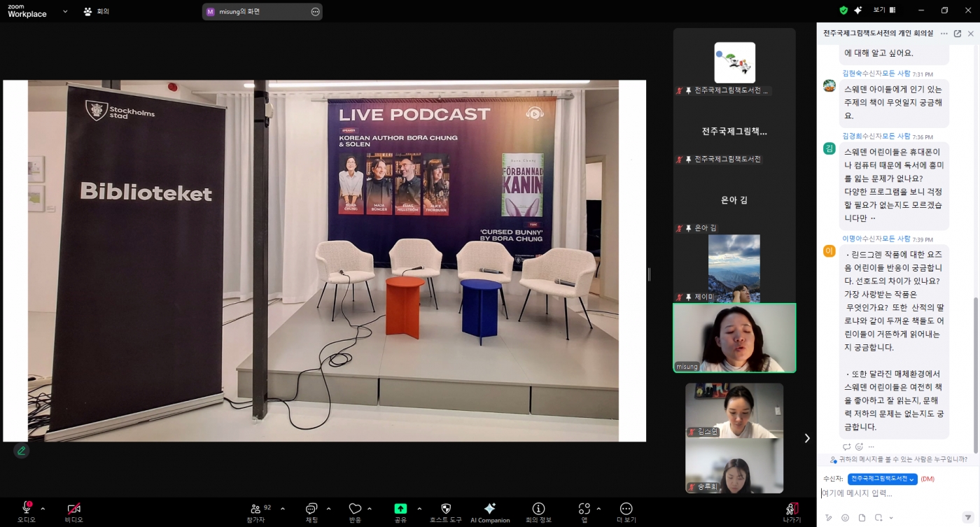Click the screenshot capture icon in composer
Screen dimensions: 980x527
click(x=878, y=518)
